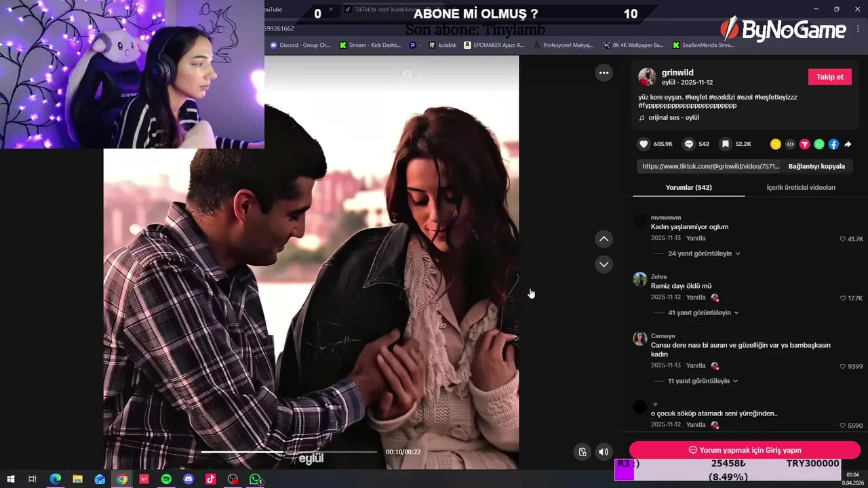Open Valorant from taskbar
868x488 pixels.
point(144,479)
